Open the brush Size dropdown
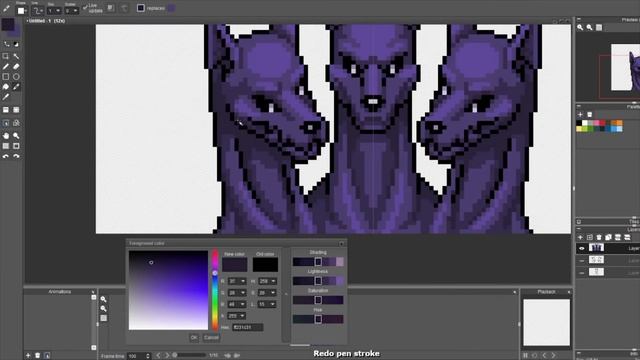The height and width of the screenshot is (360, 640). (54, 10)
